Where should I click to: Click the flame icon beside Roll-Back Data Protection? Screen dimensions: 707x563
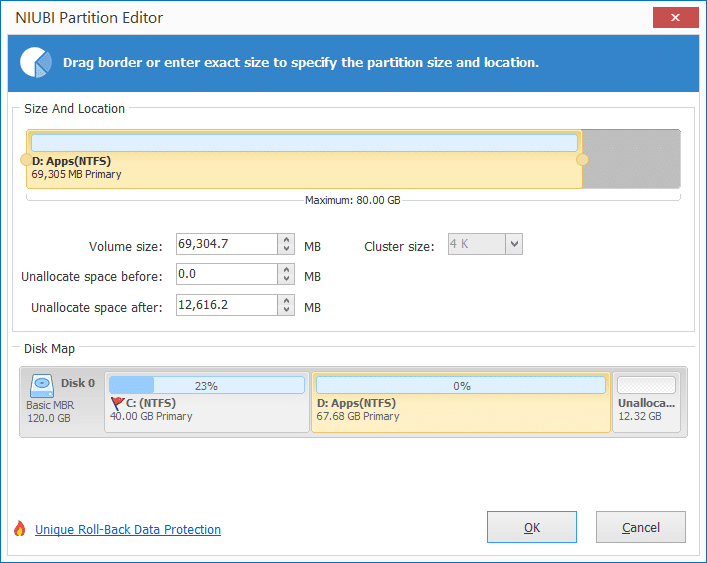point(19,528)
